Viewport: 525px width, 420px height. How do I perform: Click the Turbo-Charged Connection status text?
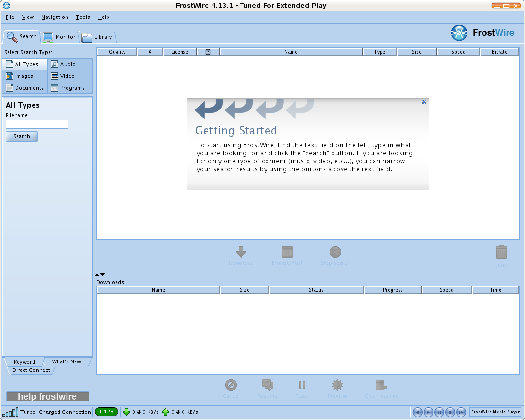point(56,412)
